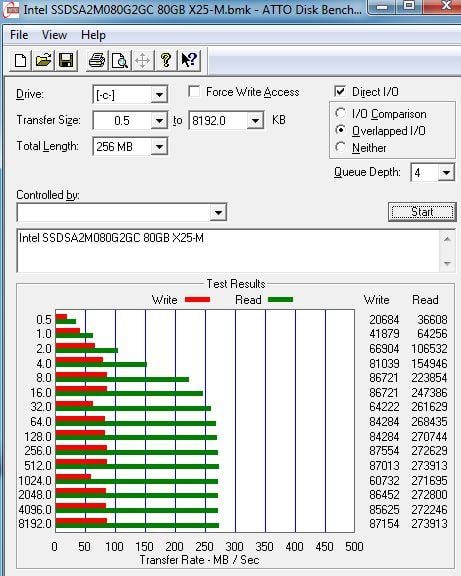Click the description box scroll up arrow
This screenshot has width=461, height=576.
[x=447, y=239]
